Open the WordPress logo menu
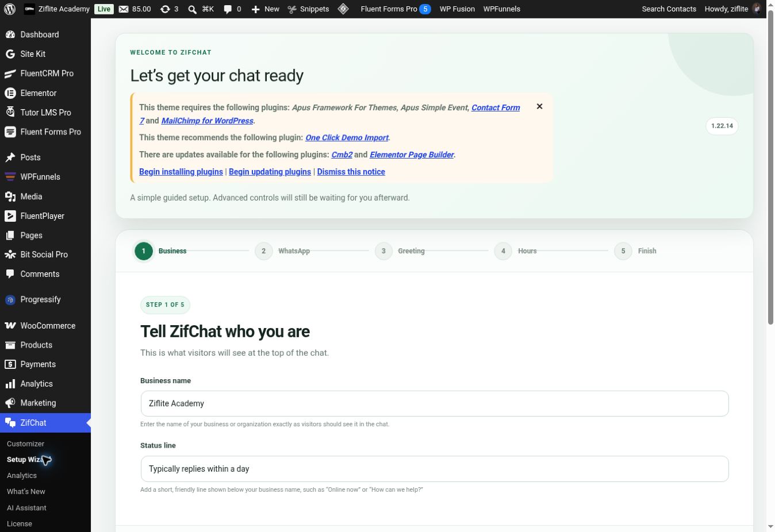Screen dimensions: 775x532 [x=10, y=9]
